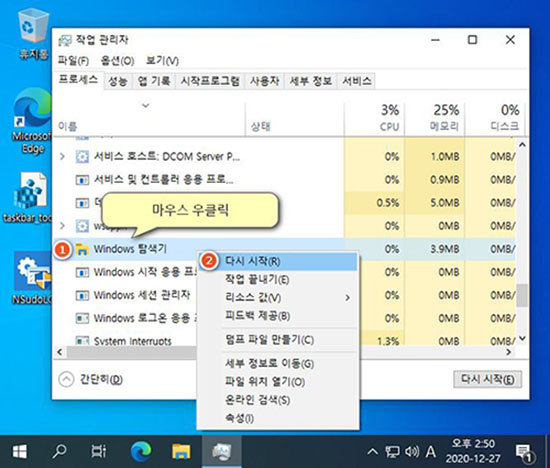
Task: Open the notification center icon
Action: pyautogui.click(x=524, y=453)
